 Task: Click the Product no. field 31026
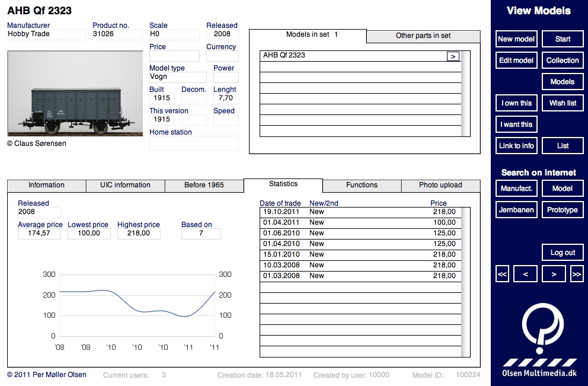click(117, 34)
